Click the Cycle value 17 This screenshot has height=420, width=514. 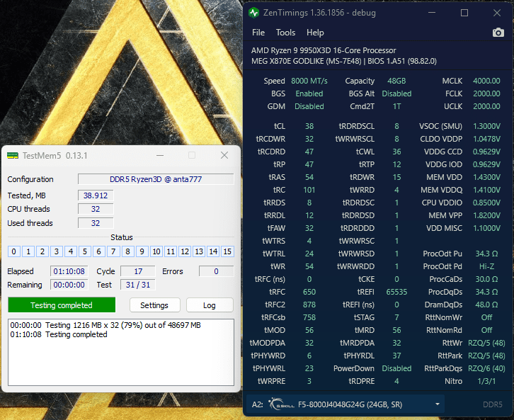[138, 271]
